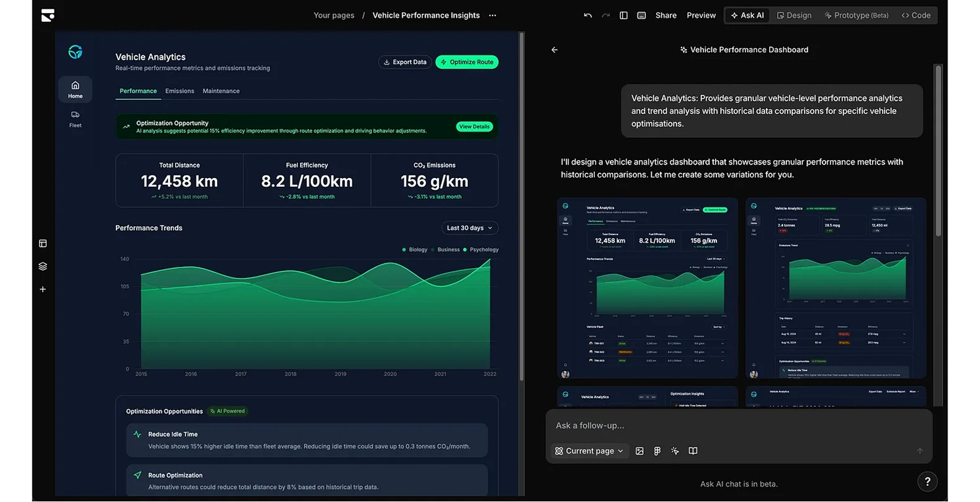
Task: Click the Optimize Route button
Action: pyautogui.click(x=467, y=62)
